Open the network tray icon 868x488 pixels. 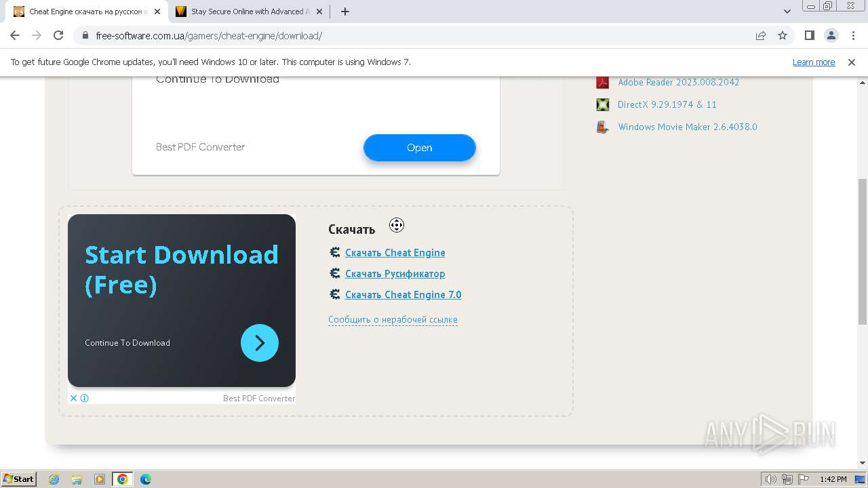(x=787, y=479)
